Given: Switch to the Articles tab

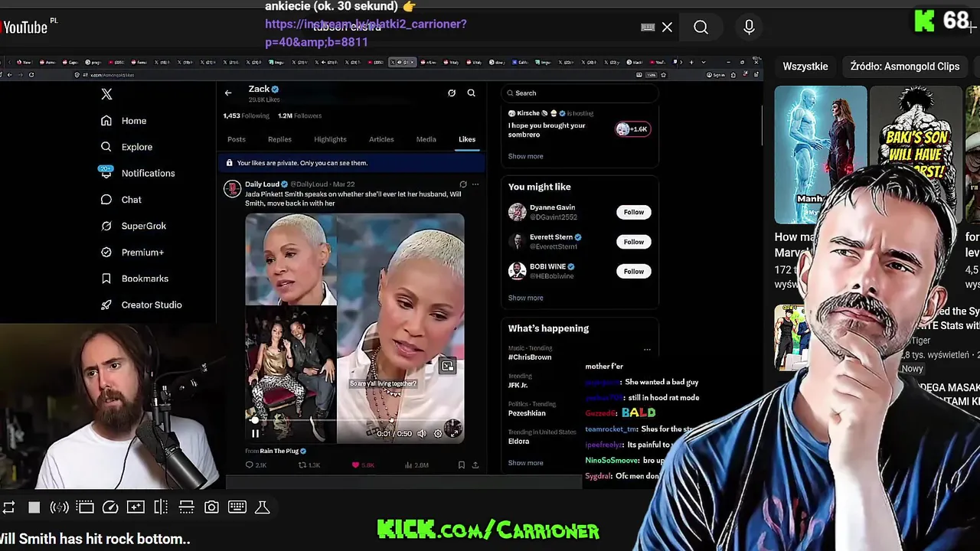Looking at the screenshot, I should [381, 139].
